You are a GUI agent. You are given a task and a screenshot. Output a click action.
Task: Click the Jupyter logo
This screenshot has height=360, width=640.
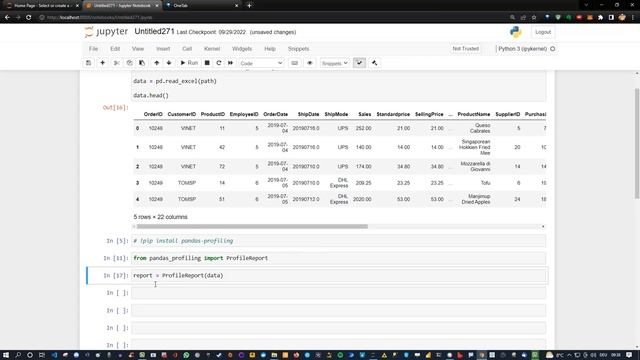click(107, 32)
